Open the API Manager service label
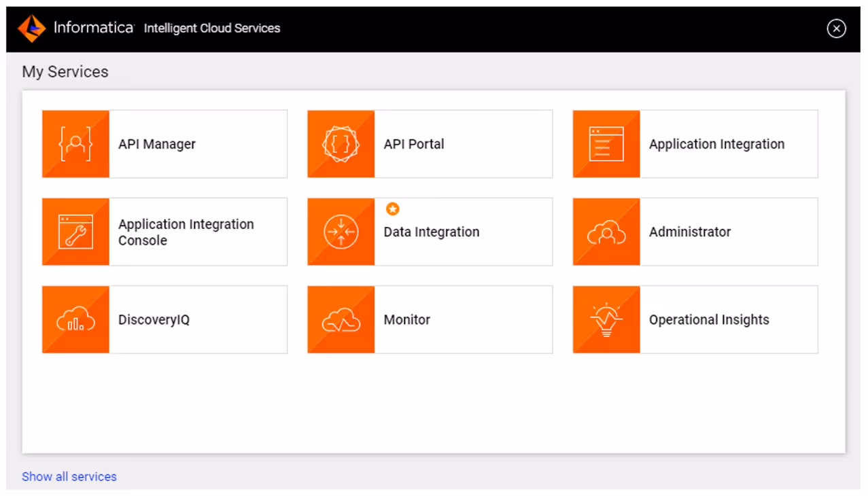 coord(157,144)
